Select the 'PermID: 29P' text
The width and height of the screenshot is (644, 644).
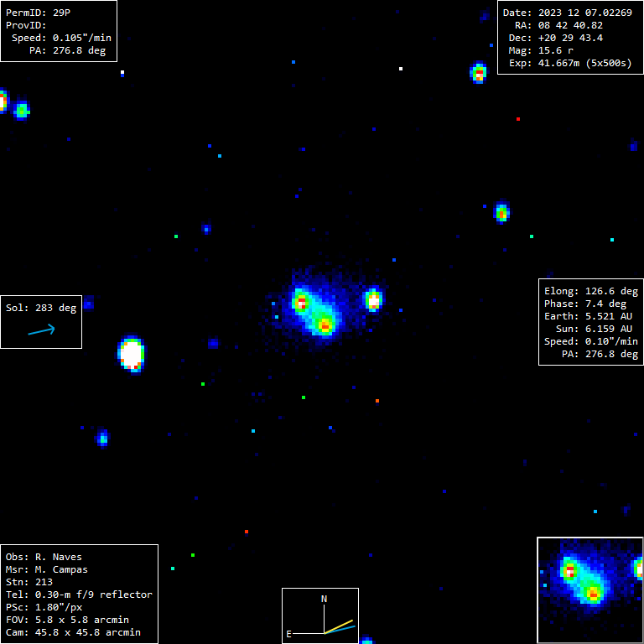pyautogui.click(x=38, y=13)
